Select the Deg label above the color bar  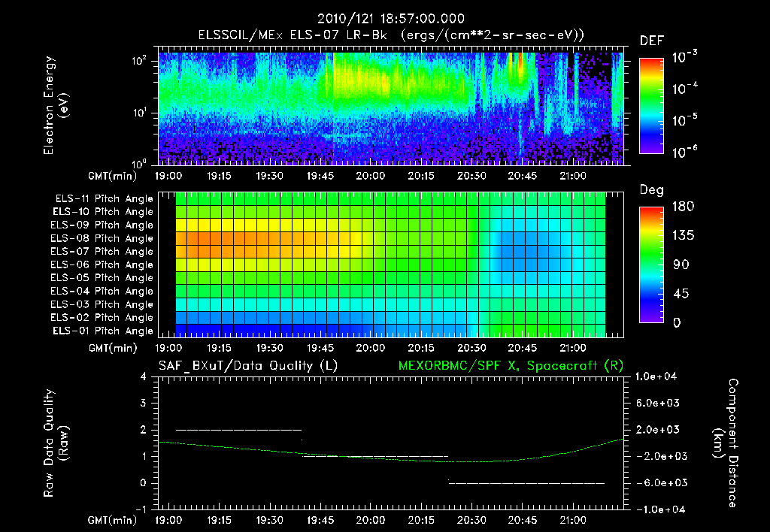pos(652,190)
